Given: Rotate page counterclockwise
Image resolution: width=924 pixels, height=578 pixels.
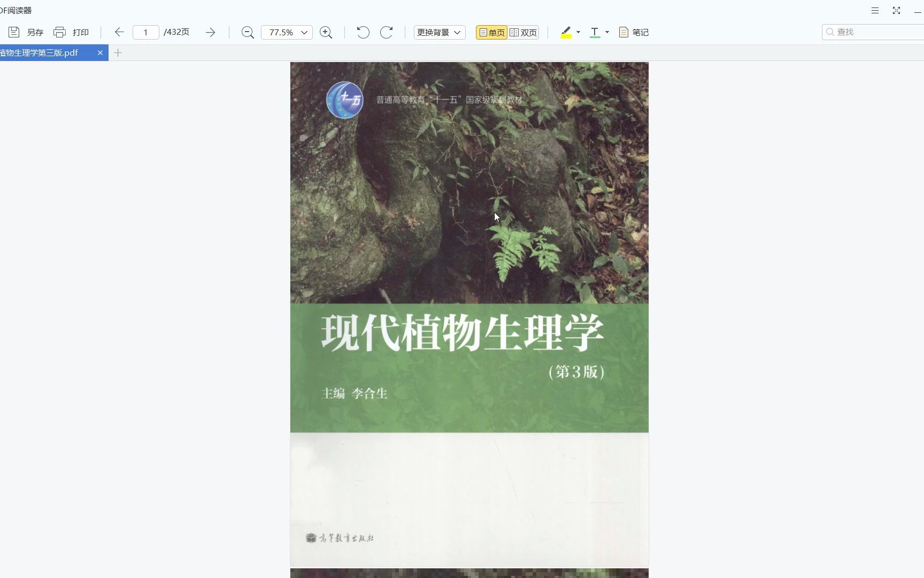Looking at the screenshot, I should 363,32.
